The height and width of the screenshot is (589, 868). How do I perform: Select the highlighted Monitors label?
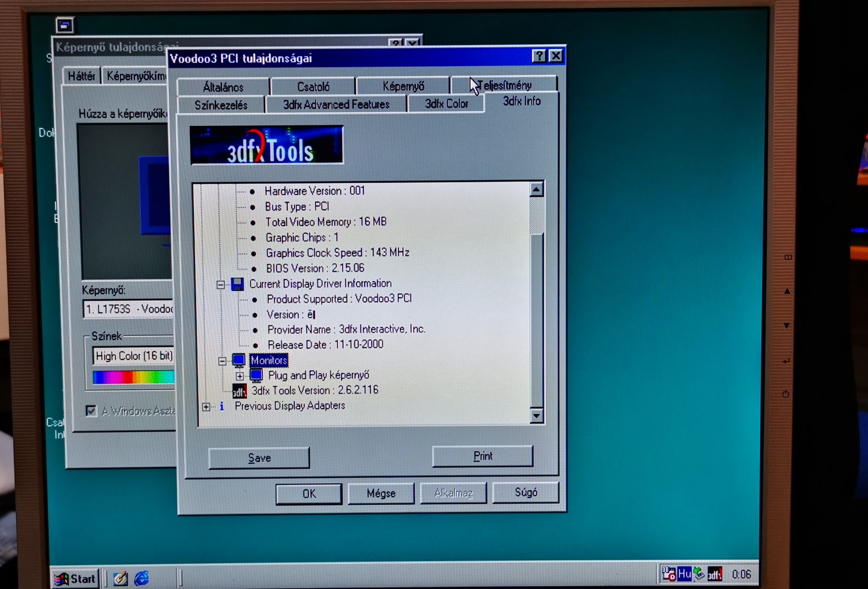pyautogui.click(x=269, y=360)
